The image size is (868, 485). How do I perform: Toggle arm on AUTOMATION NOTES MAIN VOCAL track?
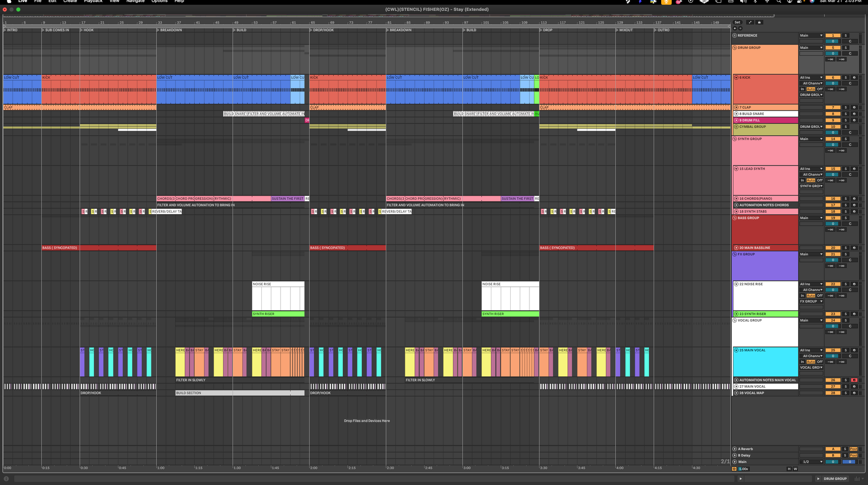pos(854,380)
